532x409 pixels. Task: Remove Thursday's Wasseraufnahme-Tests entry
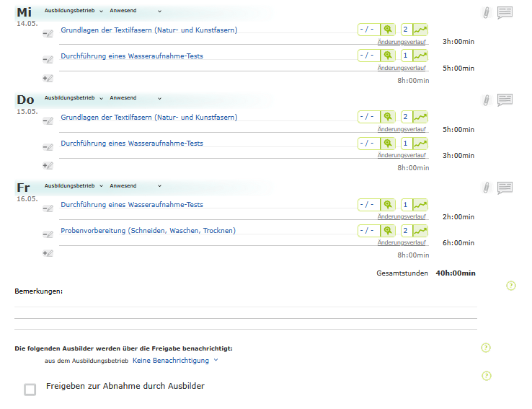pyautogui.click(x=48, y=147)
